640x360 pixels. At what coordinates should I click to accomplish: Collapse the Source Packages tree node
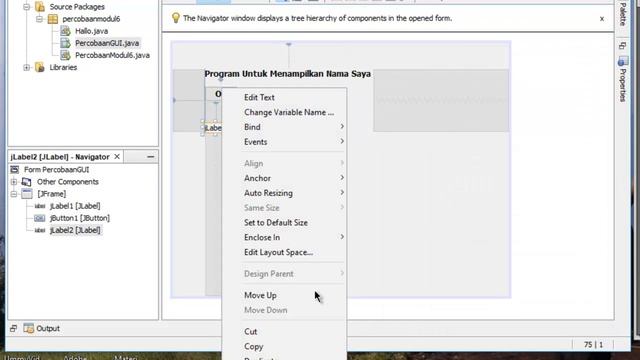[27, 7]
